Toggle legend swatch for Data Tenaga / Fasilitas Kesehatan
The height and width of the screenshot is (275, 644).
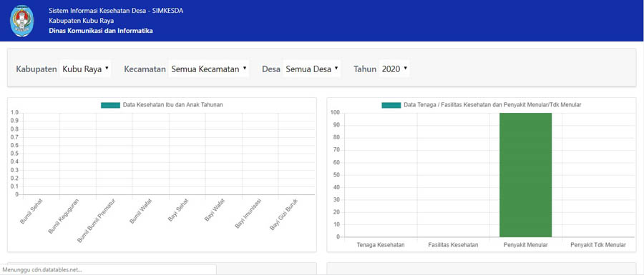[391, 105]
